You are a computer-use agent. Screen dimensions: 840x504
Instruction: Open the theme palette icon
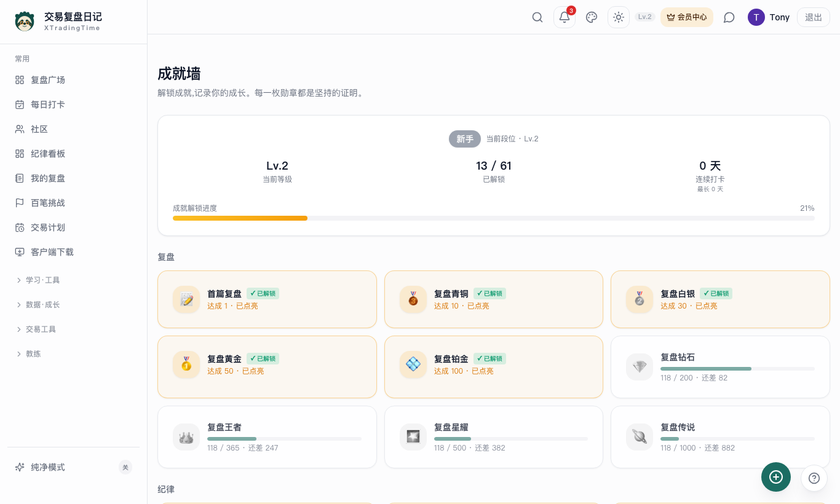(592, 17)
